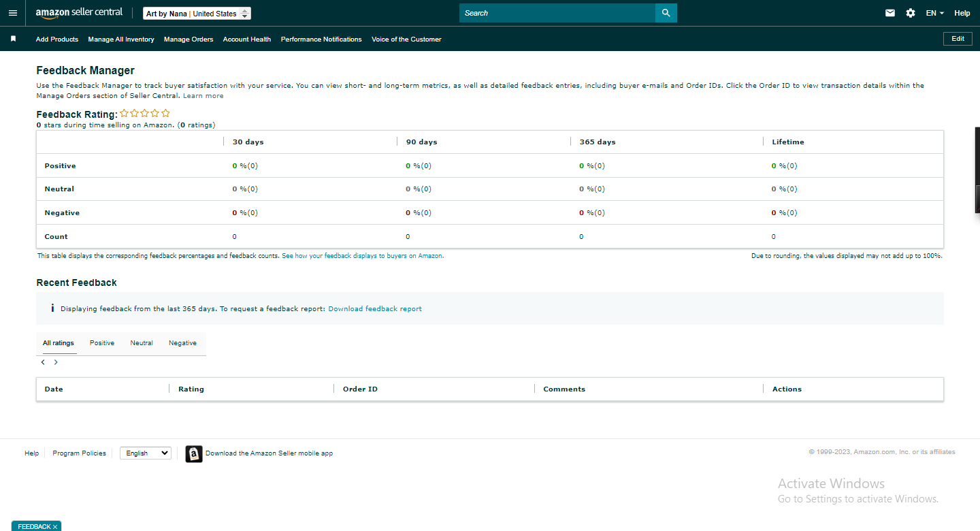
Task: Click the 30 days column header
Action: click(x=248, y=142)
